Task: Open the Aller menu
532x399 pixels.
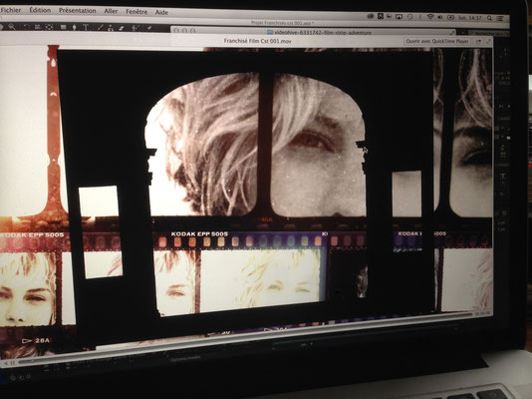Action: click(111, 11)
